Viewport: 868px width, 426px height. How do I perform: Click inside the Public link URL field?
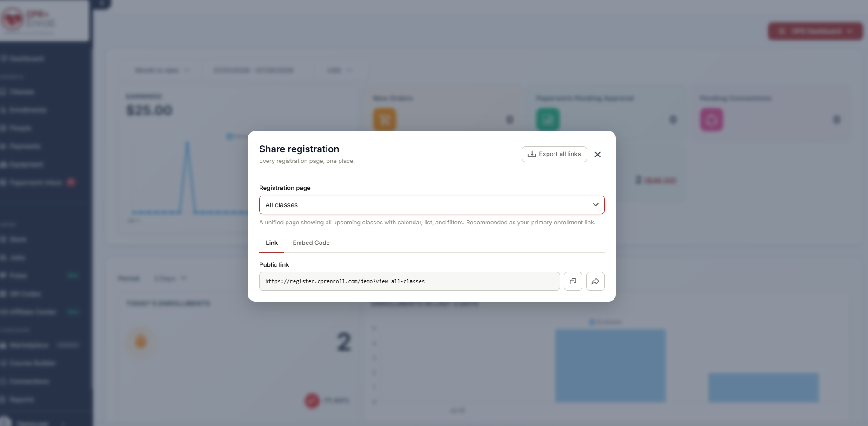point(409,281)
